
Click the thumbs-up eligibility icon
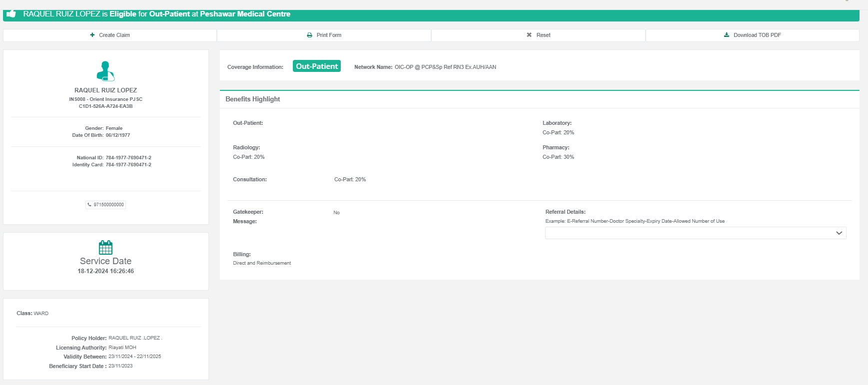[11, 14]
